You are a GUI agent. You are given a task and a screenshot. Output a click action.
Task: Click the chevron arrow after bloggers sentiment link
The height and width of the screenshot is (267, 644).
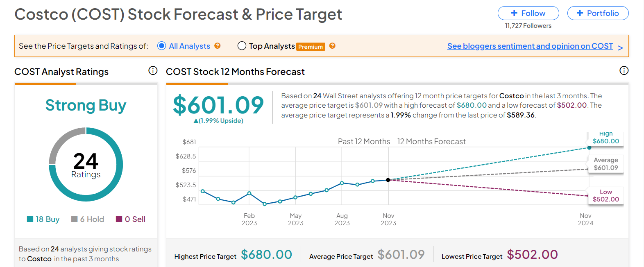click(620, 48)
